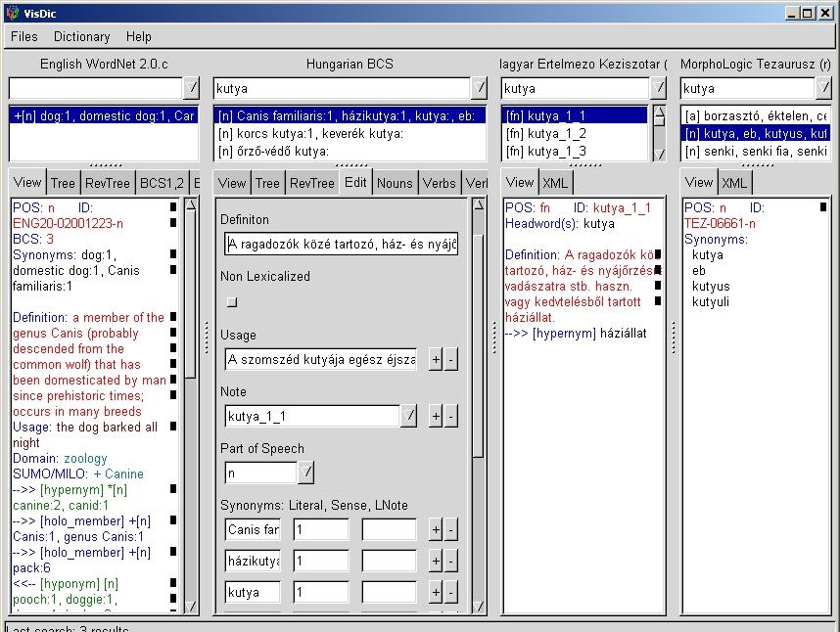Switch to Tree tab in Hungarian BCS
This screenshot has width=840, height=632.
tap(267, 183)
